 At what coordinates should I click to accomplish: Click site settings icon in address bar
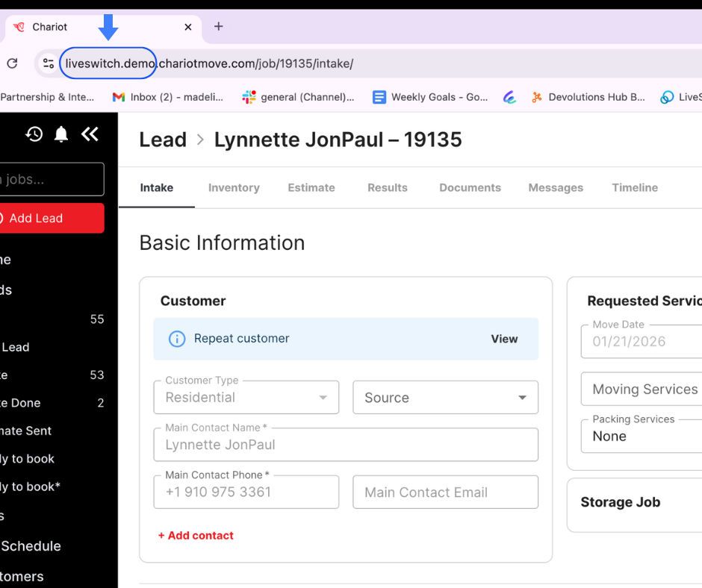pos(49,63)
